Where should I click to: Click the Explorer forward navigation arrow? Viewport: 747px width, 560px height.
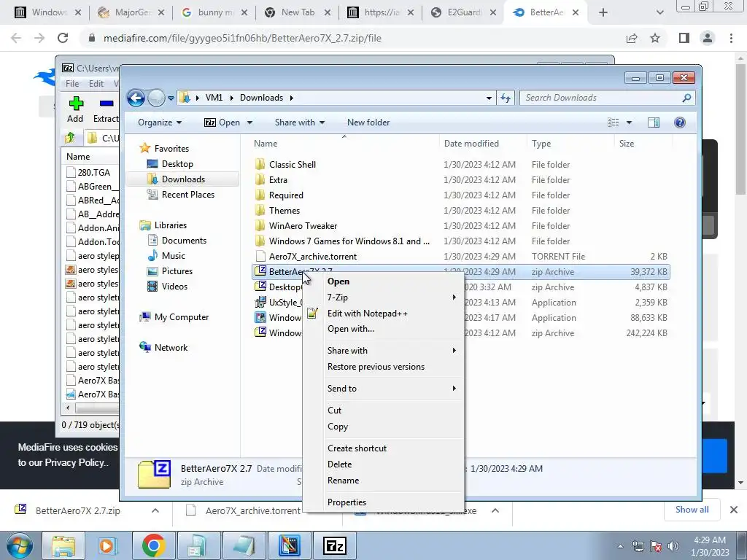pyautogui.click(x=156, y=98)
